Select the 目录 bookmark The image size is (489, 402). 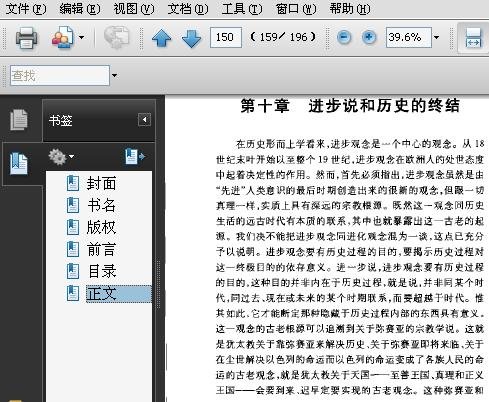coord(101,271)
